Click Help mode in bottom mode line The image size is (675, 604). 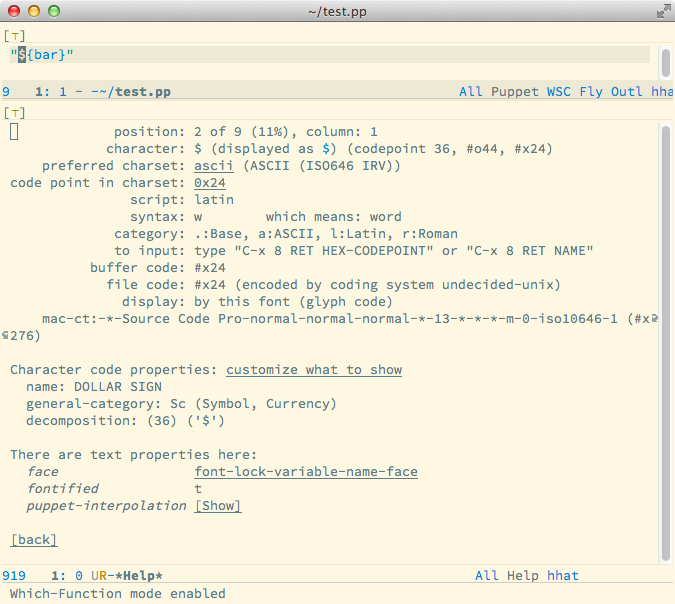pos(523,576)
